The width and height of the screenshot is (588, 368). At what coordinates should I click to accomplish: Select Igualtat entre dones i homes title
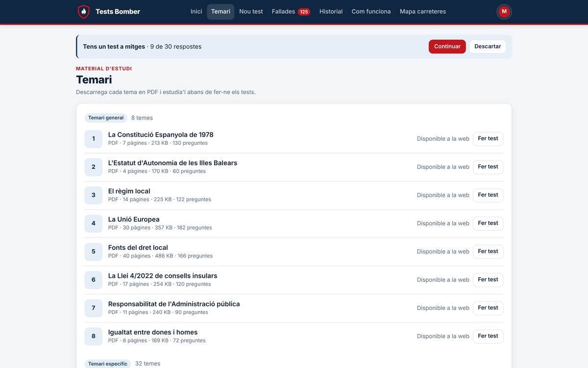coord(153,332)
